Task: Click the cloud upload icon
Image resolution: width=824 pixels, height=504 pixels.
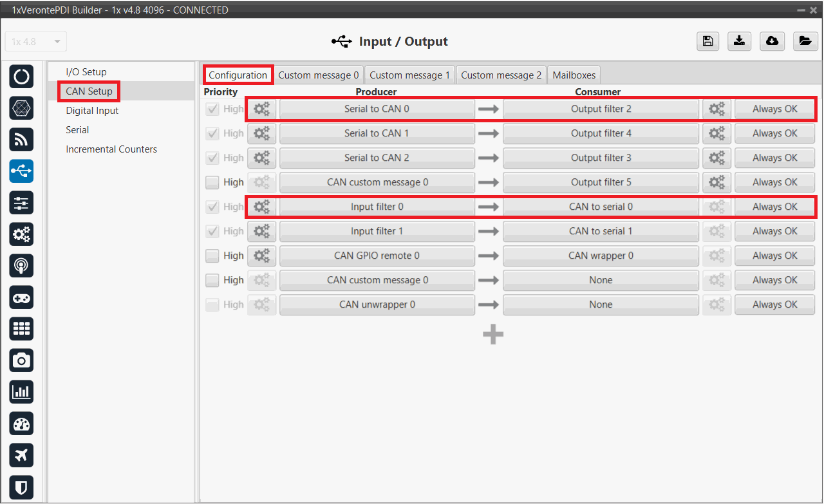Action: [x=772, y=41]
